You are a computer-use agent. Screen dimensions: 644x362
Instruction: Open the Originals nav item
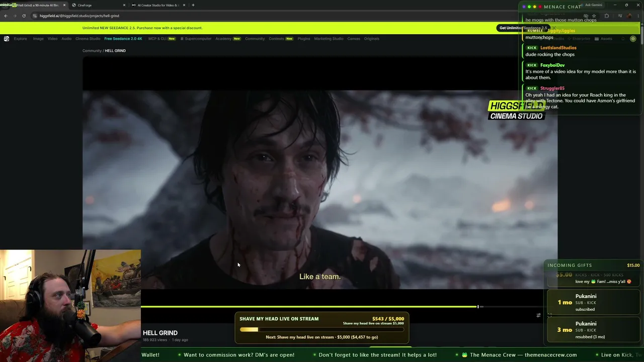[x=372, y=39]
